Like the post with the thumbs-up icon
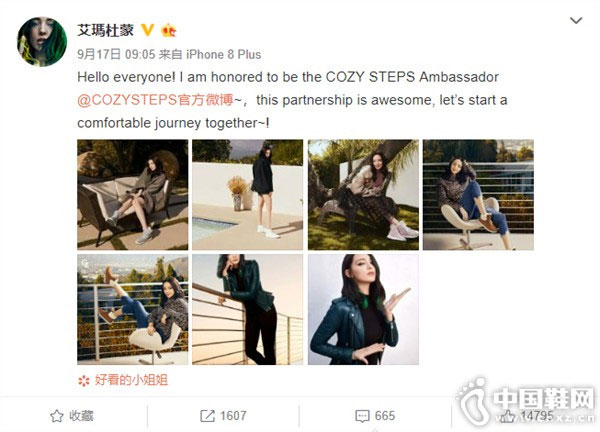The width and height of the screenshot is (600, 432). [x=507, y=416]
